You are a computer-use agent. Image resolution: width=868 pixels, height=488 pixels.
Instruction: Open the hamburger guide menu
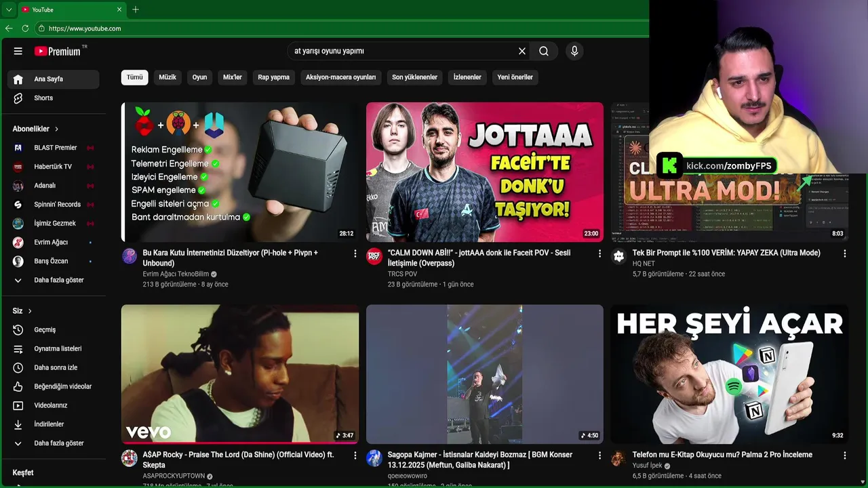18,51
